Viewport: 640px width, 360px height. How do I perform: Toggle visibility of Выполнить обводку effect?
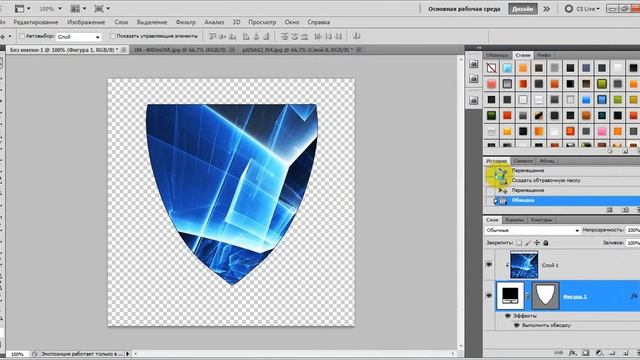click(x=516, y=325)
